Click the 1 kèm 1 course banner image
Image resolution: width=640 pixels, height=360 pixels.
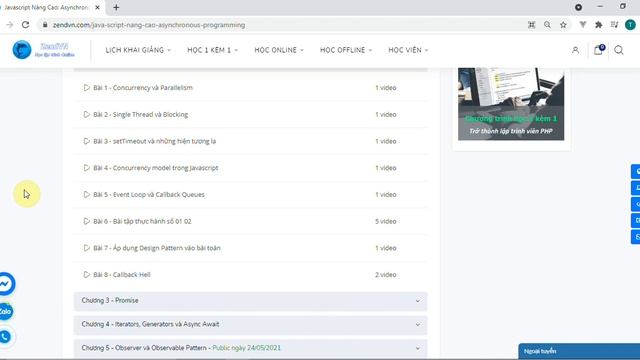point(511,104)
